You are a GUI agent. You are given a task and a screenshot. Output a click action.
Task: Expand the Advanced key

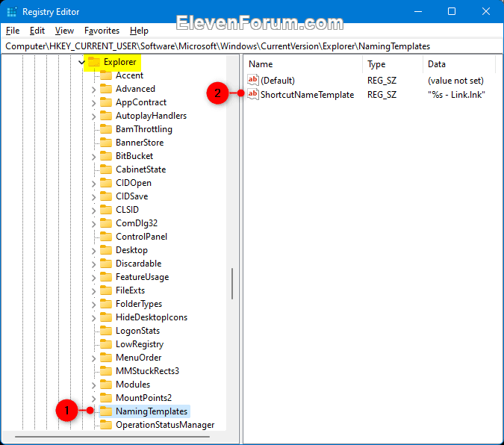[93, 90]
